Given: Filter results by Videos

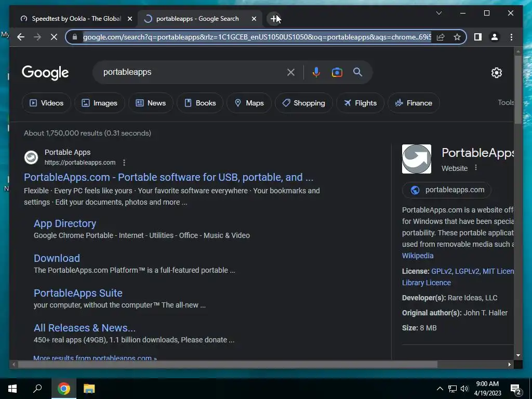Looking at the screenshot, I should [46, 103].
